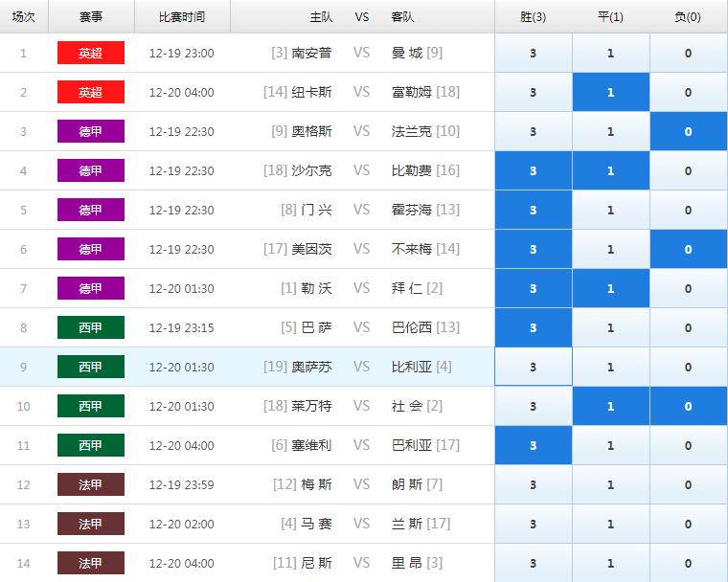Deselect draw (1) for 勒沃 vs 拜仁

coord(610,288)
